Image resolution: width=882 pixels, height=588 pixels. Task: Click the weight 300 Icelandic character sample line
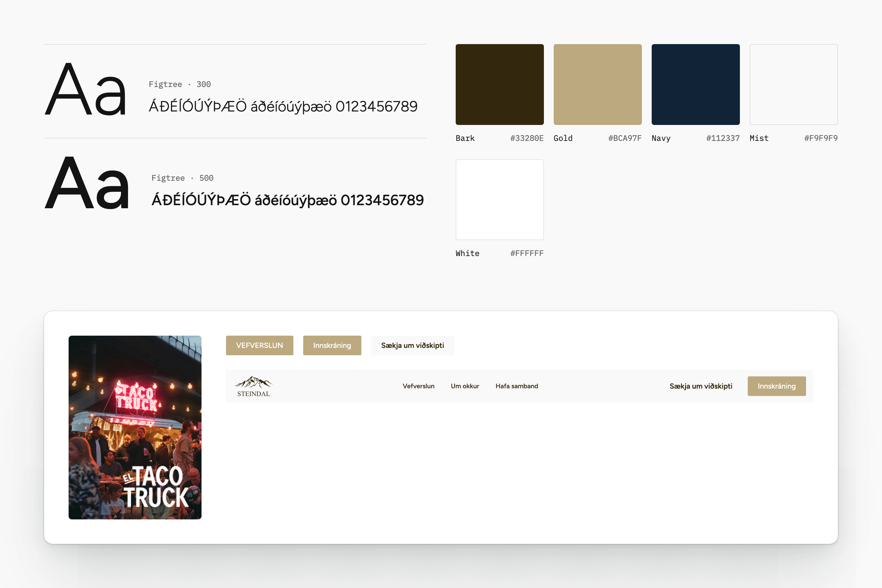point(283,106)
